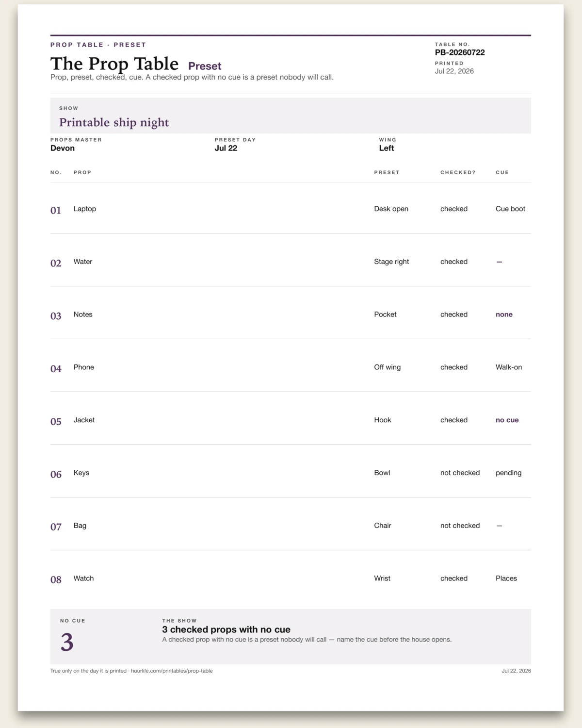This screenshot has width=582, height=728.
Task: Click 'not checked' status for Keys
Action: pos(460,473)
